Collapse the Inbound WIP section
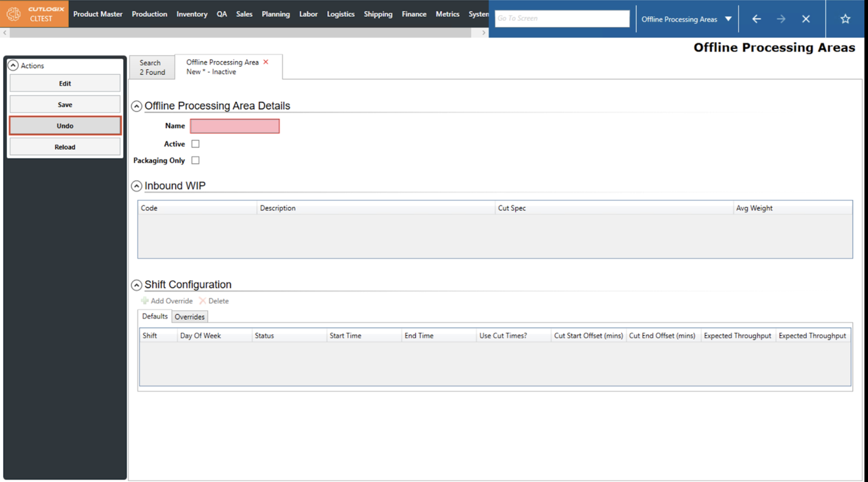This screenshot has width=868, height=482. (x=137, y=186)
